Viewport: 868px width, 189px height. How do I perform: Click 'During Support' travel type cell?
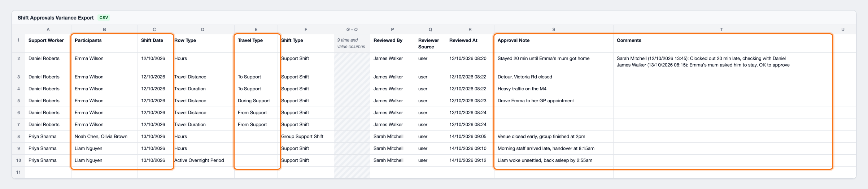pyautogui.click(x=256, y=101)
